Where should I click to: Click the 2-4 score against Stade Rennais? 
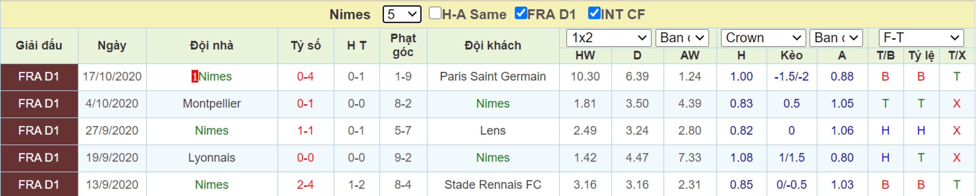click(x=306, y=185)
